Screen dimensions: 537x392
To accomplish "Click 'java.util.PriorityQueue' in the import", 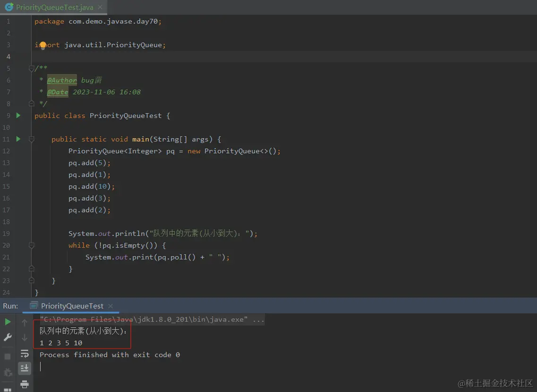I will [x=113, y=45].
